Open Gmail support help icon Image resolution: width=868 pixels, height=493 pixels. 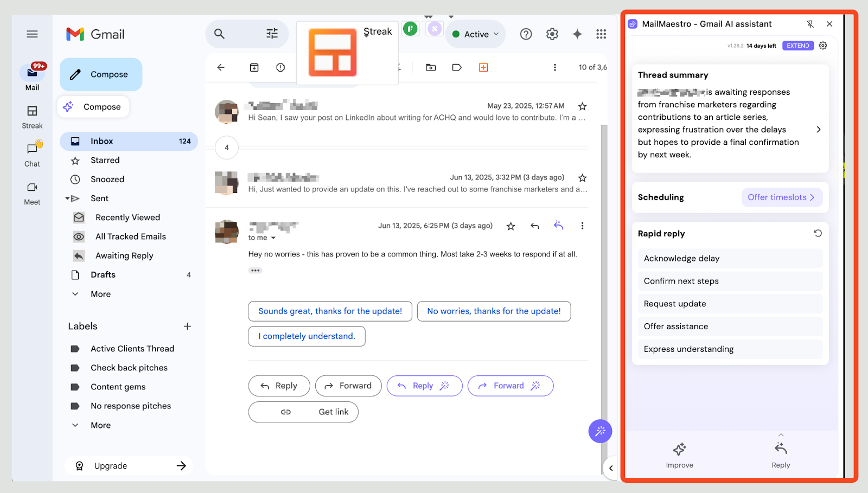pyautogui.click(x=526, y=34)
